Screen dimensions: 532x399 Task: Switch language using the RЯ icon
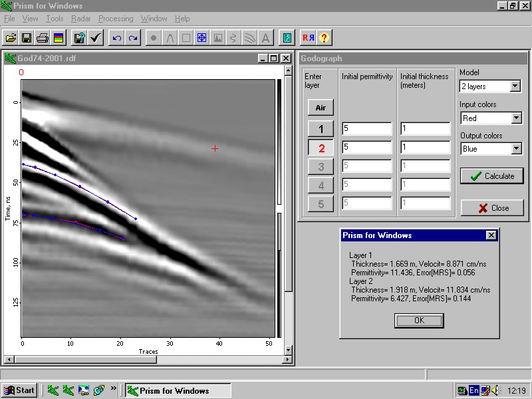click(x=308, y=38)
